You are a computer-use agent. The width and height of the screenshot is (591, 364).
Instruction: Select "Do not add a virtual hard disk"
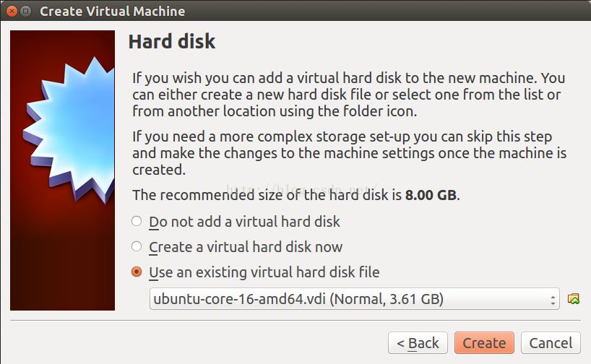pyautogui.click(x=137, y=222)
